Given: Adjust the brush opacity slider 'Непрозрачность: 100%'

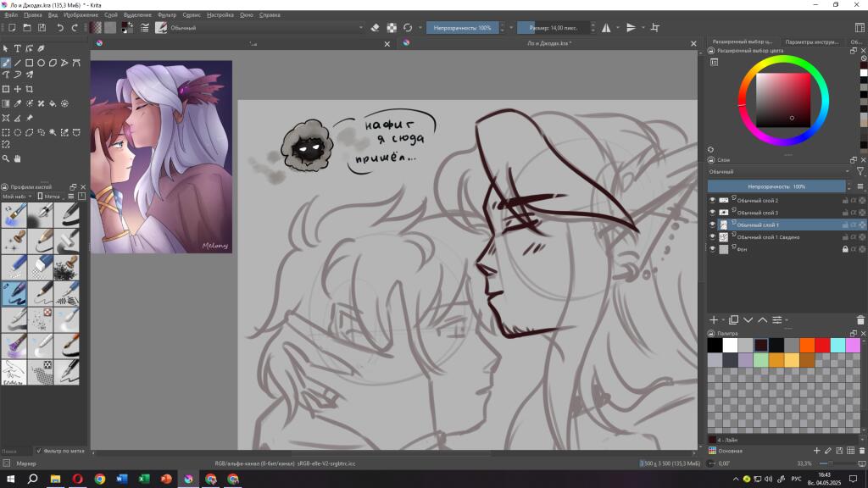Looking at the screenshot, I should (x=462, y=28).
